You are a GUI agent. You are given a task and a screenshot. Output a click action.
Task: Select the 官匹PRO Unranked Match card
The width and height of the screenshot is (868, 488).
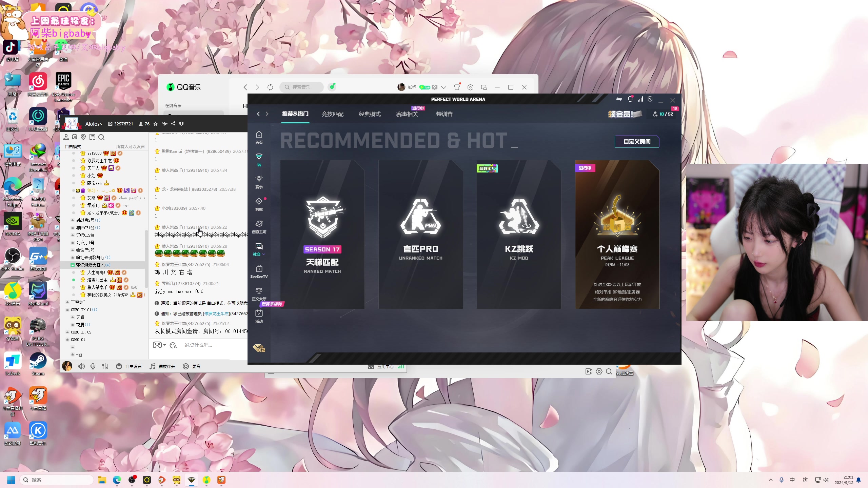(421, 235)
